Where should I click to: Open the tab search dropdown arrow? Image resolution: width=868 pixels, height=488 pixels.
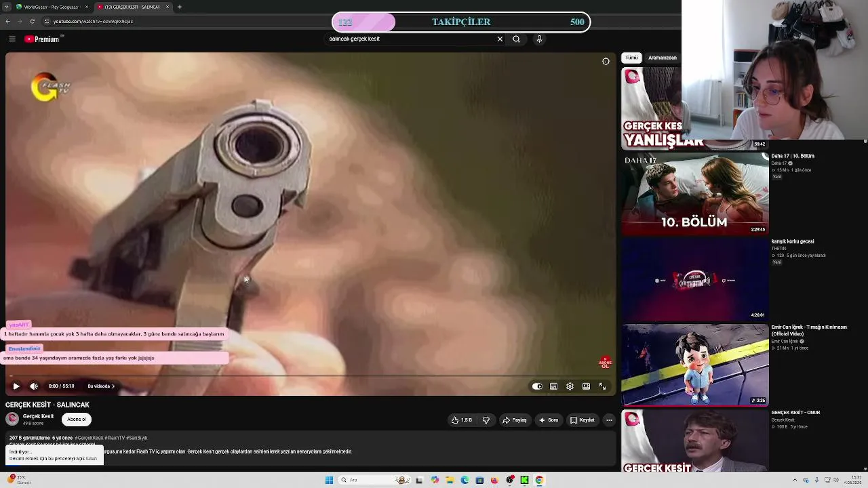(x=6, y=7)
